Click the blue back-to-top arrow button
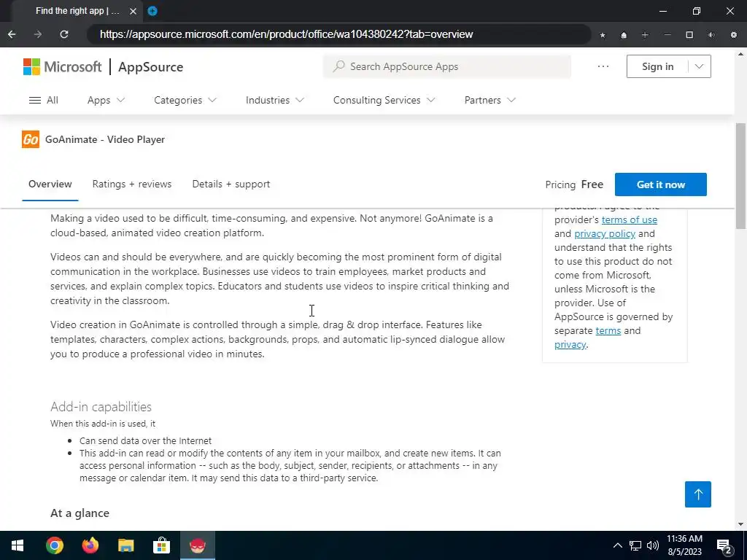The image size is (747, 560). pos(698,494)
